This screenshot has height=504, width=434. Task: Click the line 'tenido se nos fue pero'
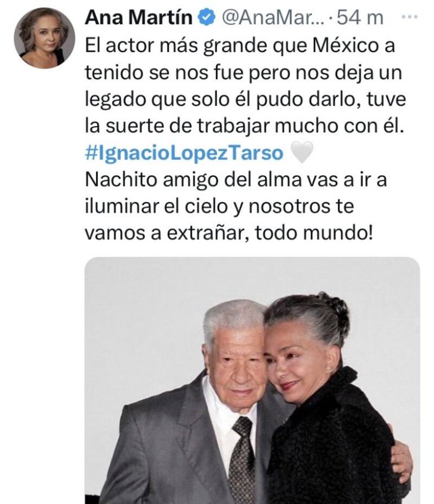[244, 72]
